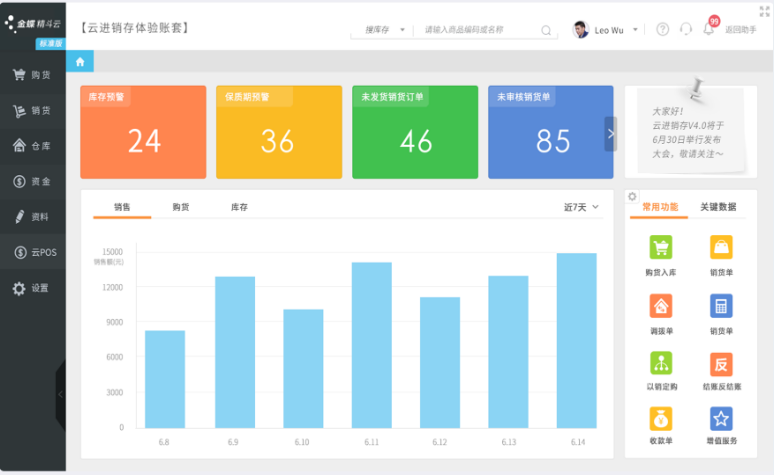Open the 设置 settings menu in sidebar
The image size is (774, 475).
click(33, 288)
